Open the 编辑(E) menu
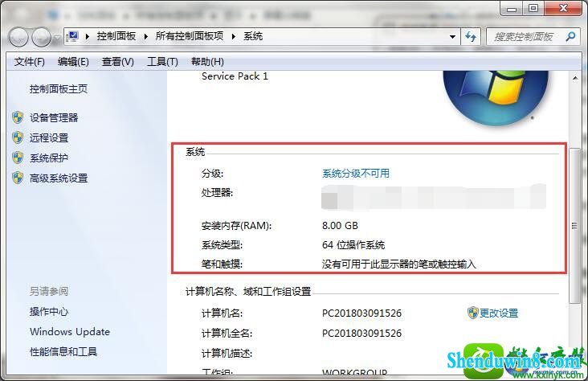The height and width of the screenshot is (381, 588). point(73,62)
